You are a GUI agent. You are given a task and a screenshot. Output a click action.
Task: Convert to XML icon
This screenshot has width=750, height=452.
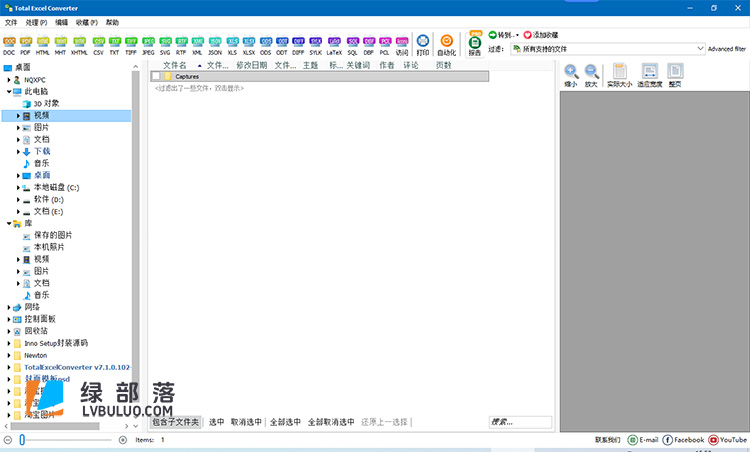click(x=197, y=45)
